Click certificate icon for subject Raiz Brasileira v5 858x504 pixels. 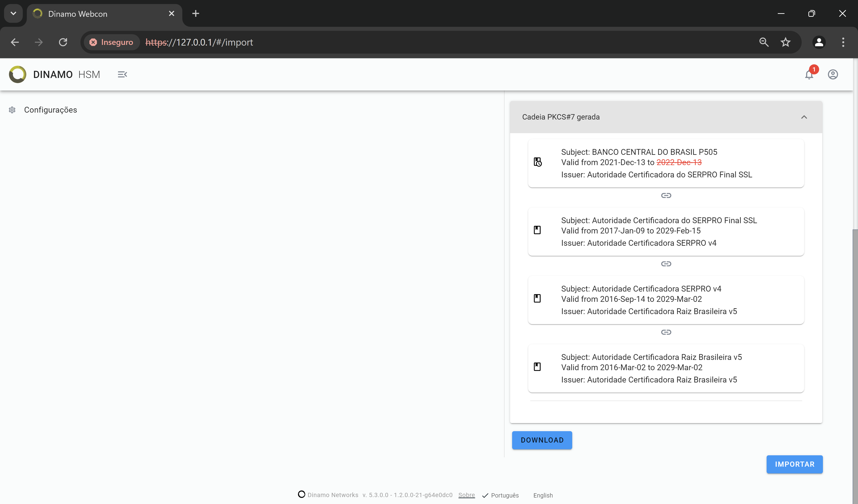(537, 367)
